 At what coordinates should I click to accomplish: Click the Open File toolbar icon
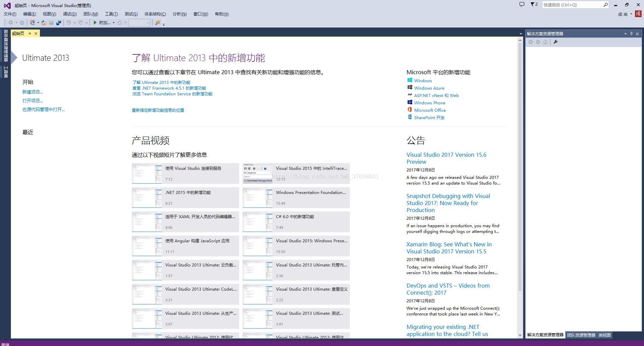[44, 22]
